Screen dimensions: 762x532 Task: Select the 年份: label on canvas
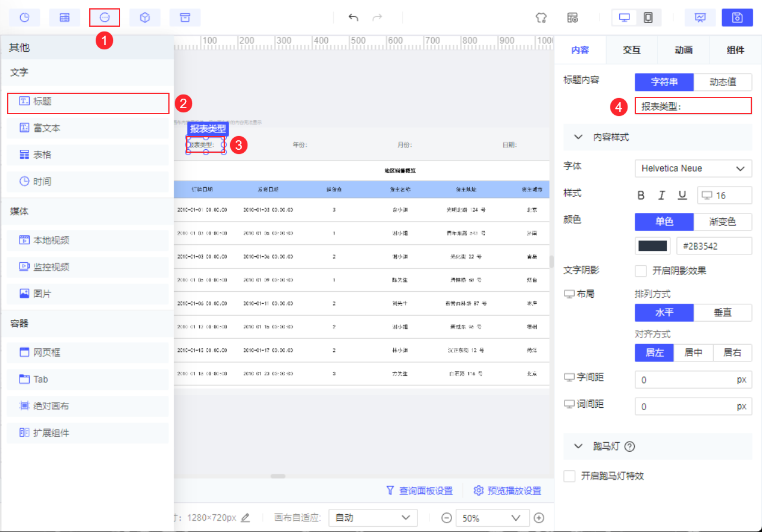(300, 144)
